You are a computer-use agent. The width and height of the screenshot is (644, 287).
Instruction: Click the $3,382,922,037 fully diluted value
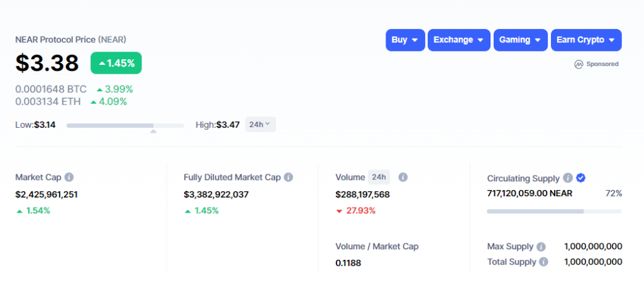click(x=216, y=194)
